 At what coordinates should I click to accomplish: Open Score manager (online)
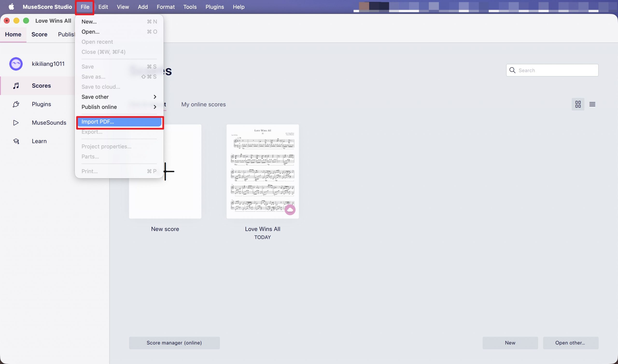click(174, 343)
